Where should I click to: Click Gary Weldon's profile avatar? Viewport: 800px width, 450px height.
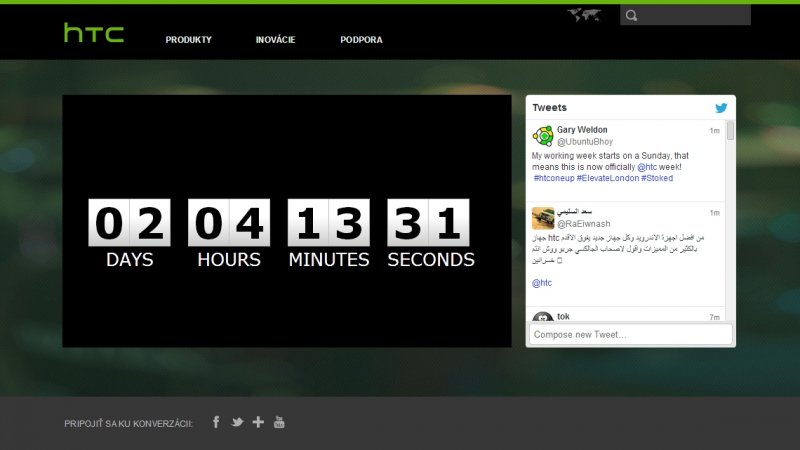pos(543,137)
